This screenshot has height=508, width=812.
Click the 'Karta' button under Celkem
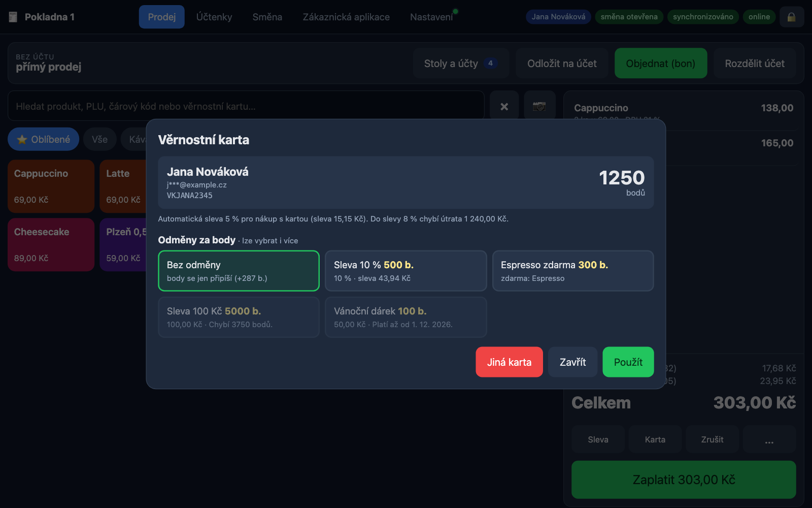(x=655, y=439)
